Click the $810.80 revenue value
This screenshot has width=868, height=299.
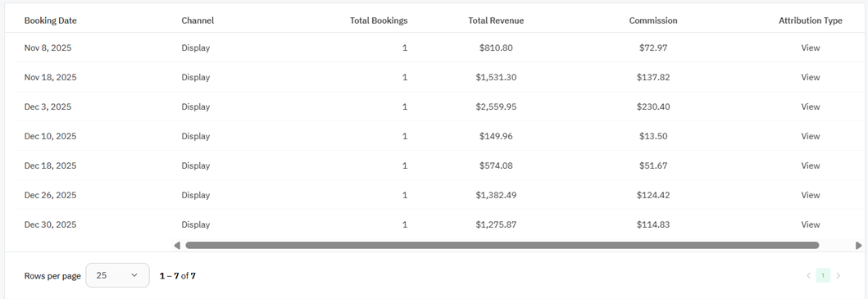[496, 48]
